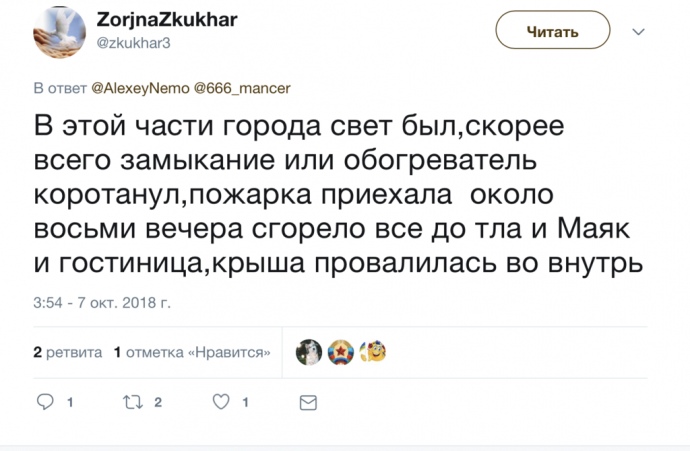Open ZorjnaZkukhar's profile avatar
The height and width of the screenshot is (451, 690).
[x=57, y=31]
